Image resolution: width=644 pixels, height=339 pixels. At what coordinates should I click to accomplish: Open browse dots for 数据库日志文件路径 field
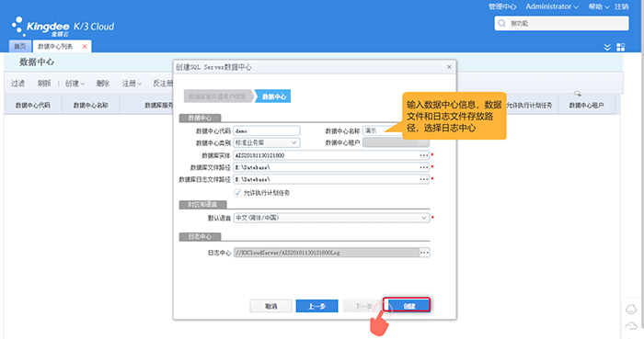point(424,179)
